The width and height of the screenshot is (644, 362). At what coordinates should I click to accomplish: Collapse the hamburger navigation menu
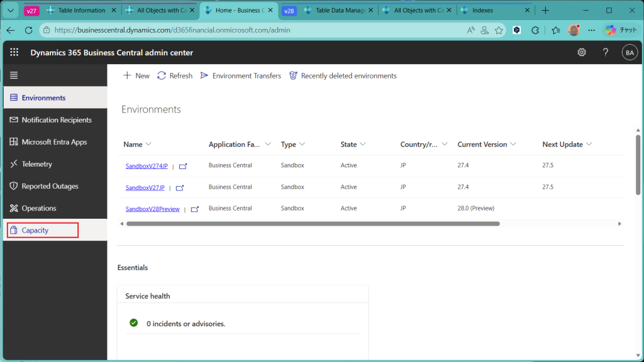(14, 75)
